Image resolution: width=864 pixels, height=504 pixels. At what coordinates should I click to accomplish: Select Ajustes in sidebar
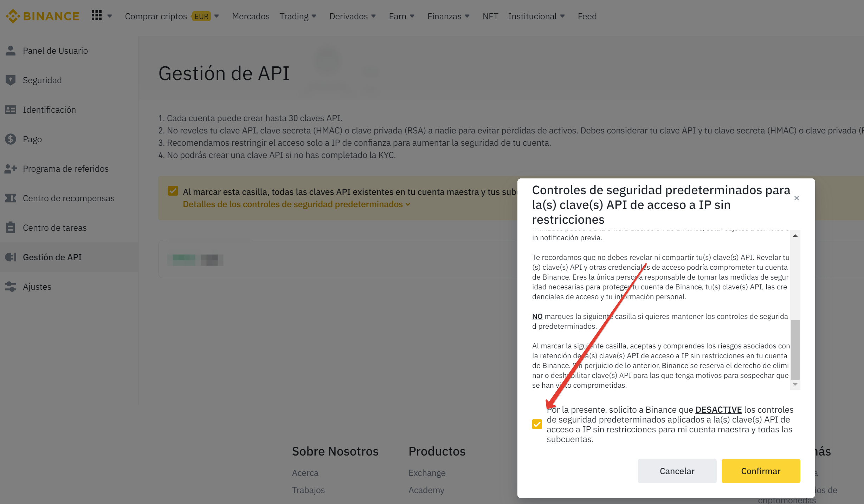pos(69,287)
